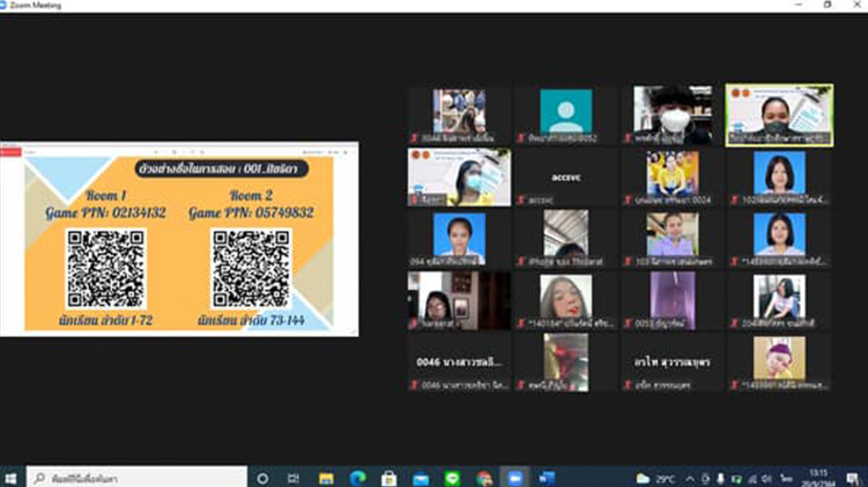Click the caption ending "73-144" under Room 2
The width and height of the screenshot is (868, 487).
click(x=251, y=320)
